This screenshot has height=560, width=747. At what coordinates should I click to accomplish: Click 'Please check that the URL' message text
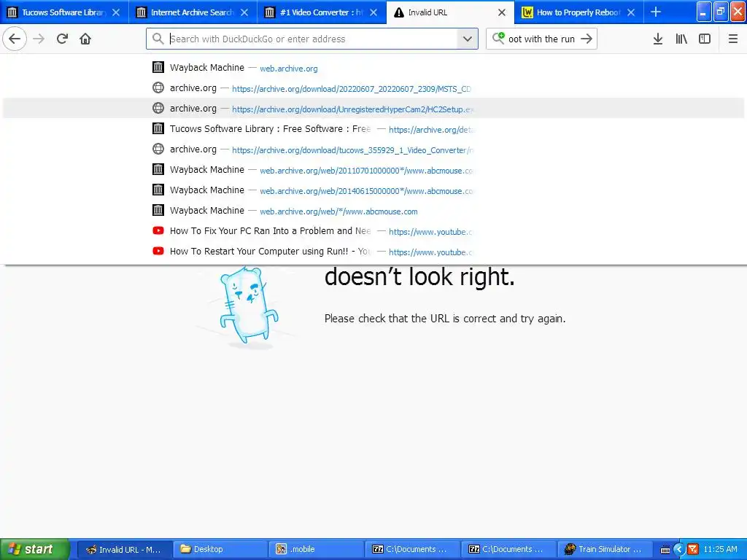pos(445,319)
